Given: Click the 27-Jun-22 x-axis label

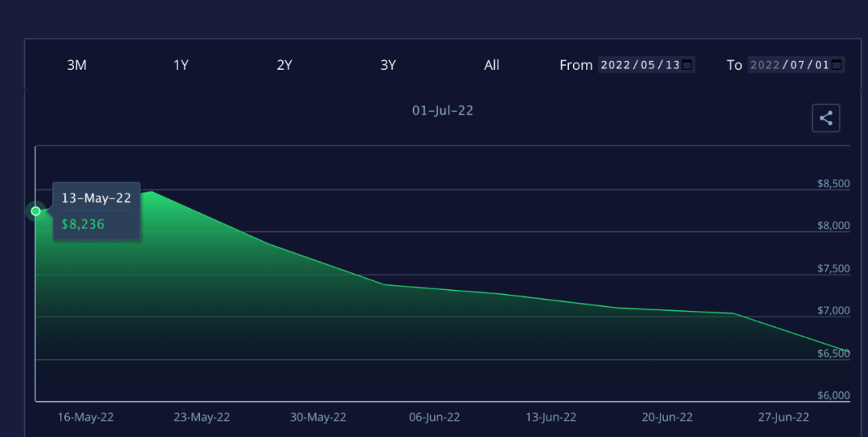Looking at the screenshot, I should point(782,417).
